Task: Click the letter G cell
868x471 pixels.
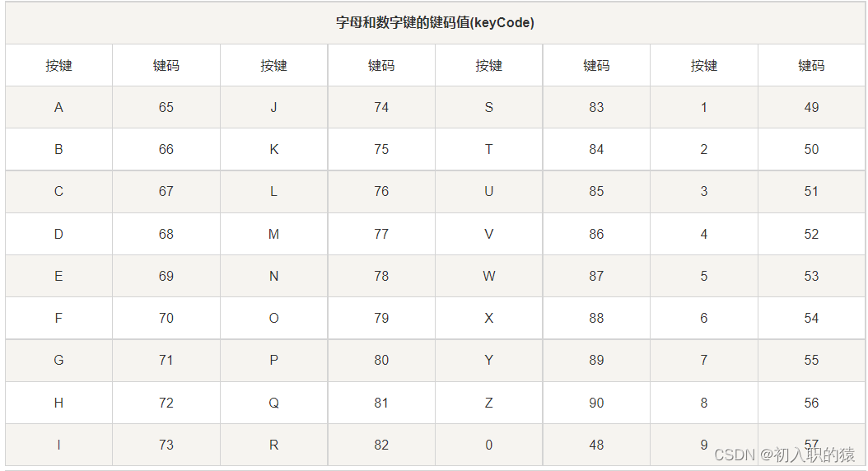Action: [58, 361]
